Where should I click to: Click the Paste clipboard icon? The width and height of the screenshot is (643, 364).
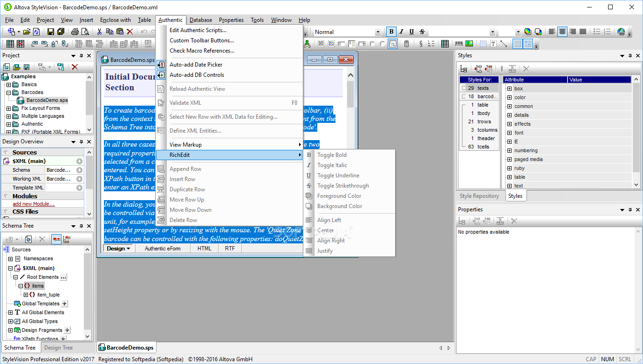pyautogui.click(x=120, y=32)
